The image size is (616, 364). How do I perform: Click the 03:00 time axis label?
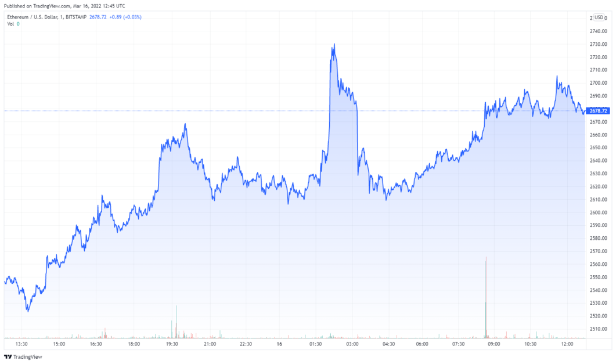(352, 344)
